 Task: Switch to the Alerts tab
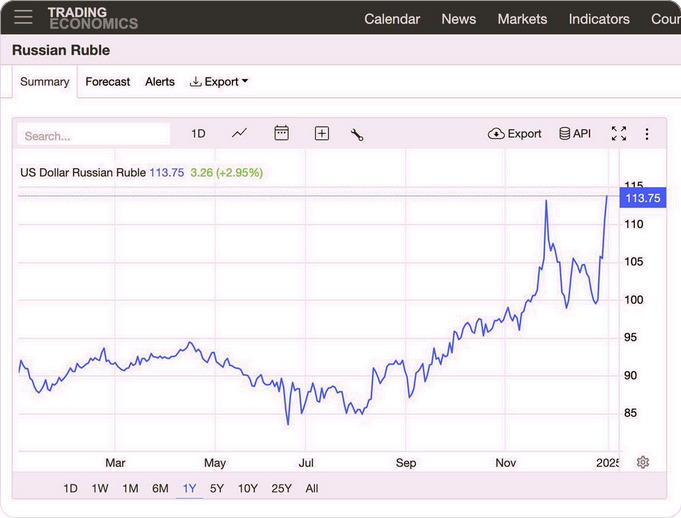(x=160, y=82)
